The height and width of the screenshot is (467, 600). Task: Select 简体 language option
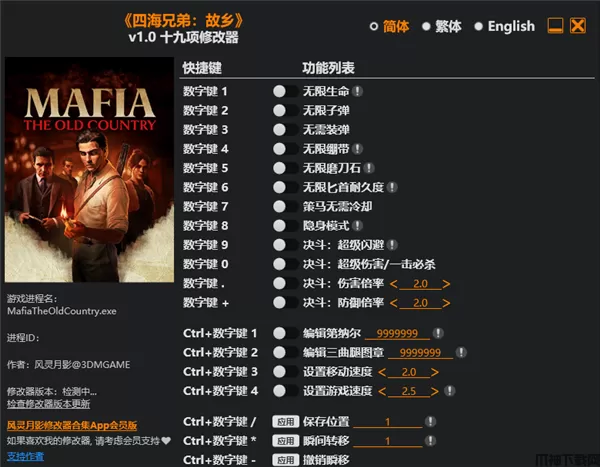click(390, 26)
